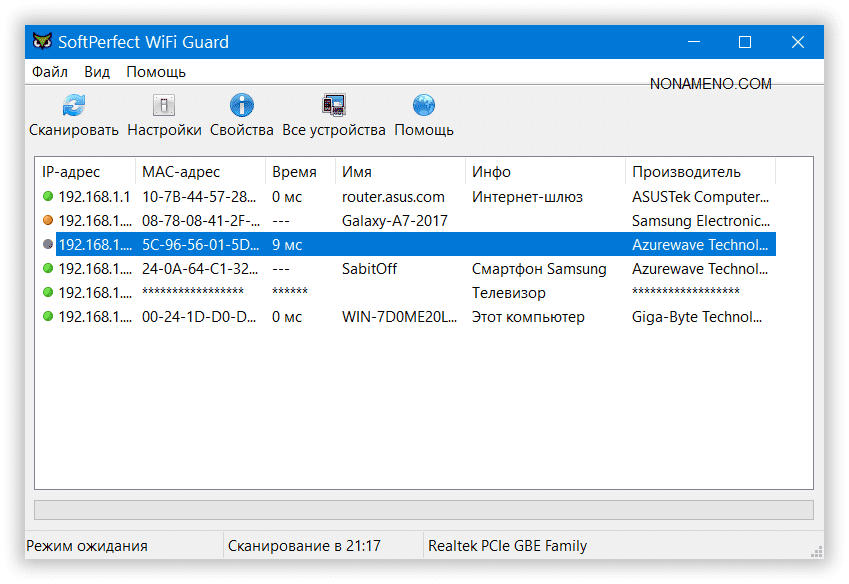This screenshot has height=584, width=849.
Task: Open Настройки from the toolbar
Action: 164,105
